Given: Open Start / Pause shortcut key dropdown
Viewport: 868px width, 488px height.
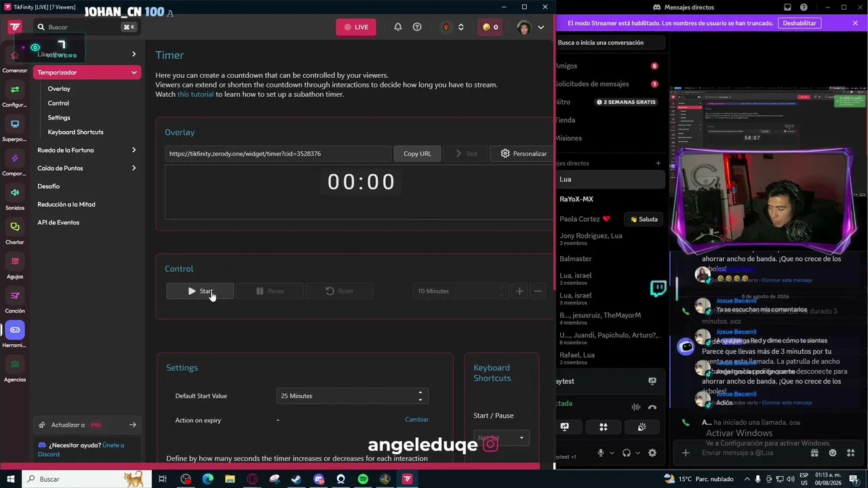Looking at the screenshot, I should coord(501,438).
